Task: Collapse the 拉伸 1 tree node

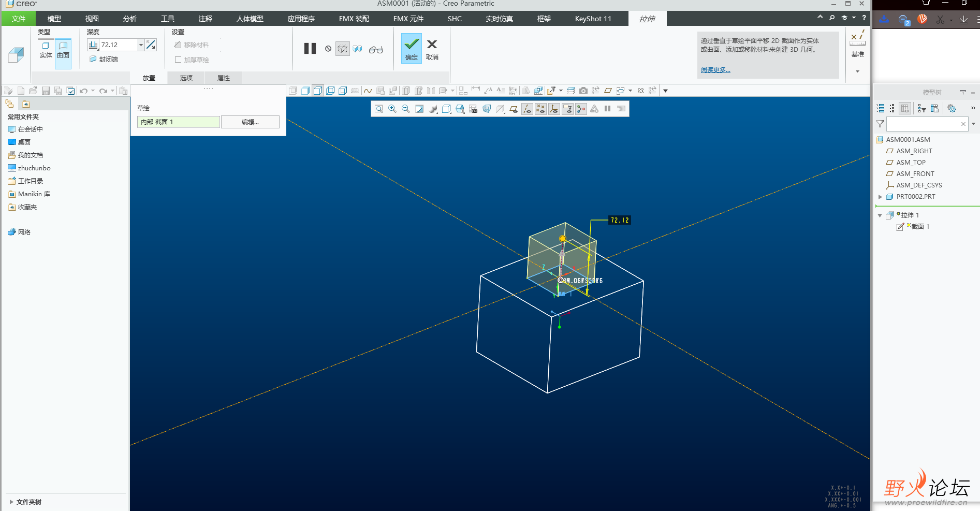Action: point(880,215)
